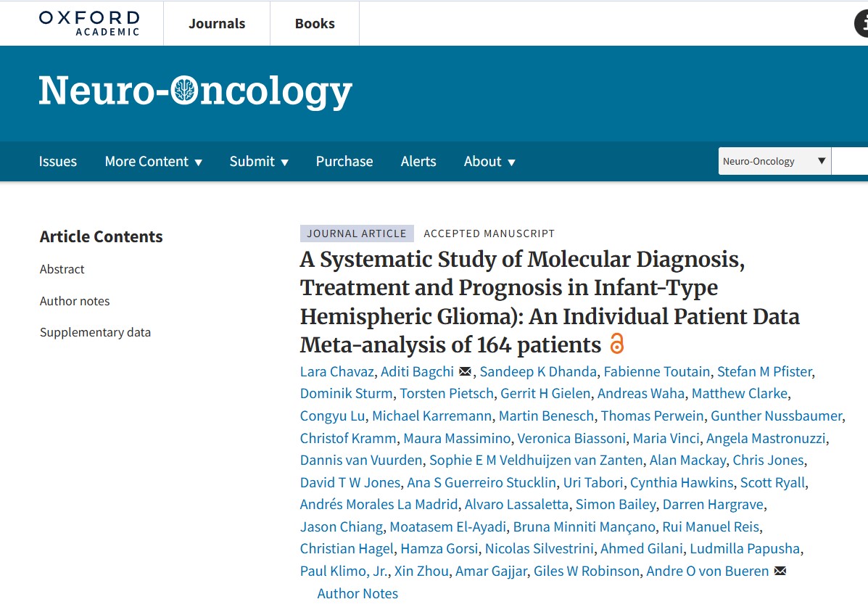Click the information icon in the top-right corner
The image size is (868, 607).
pyautogui.click(x=861, y=22)
